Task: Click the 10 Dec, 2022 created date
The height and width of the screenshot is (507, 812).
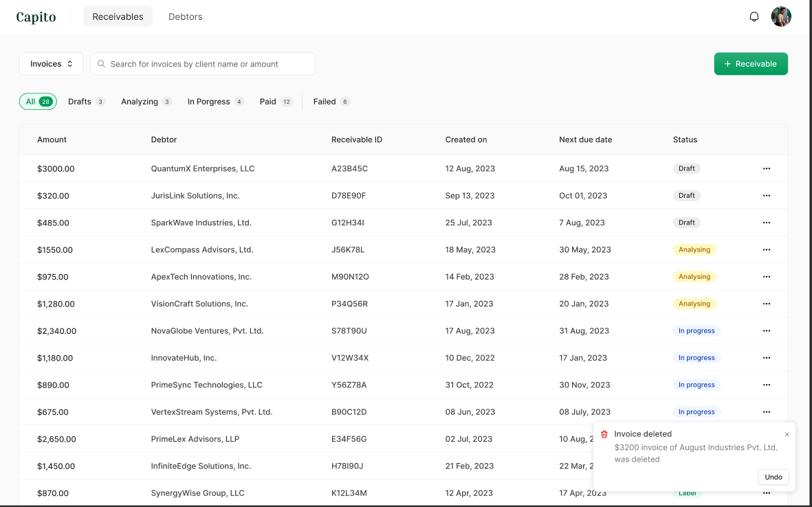Action: coord(470,358)
